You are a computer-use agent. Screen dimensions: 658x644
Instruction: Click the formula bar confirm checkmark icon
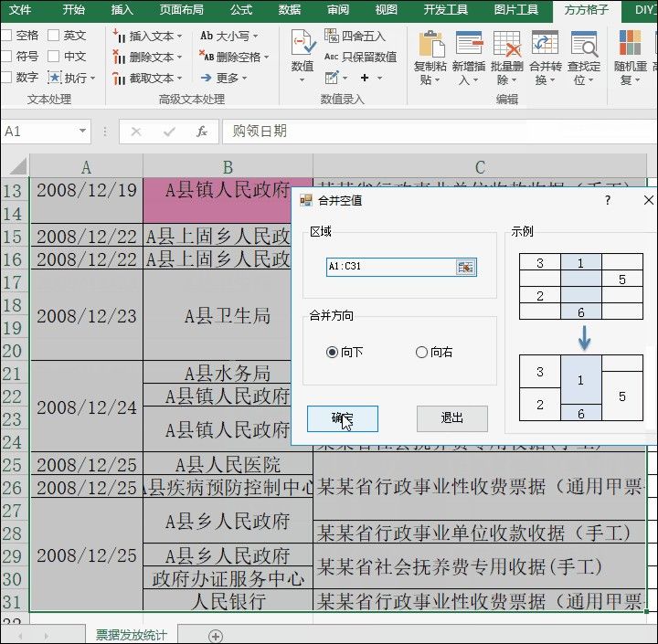click(x=169, y=132)
